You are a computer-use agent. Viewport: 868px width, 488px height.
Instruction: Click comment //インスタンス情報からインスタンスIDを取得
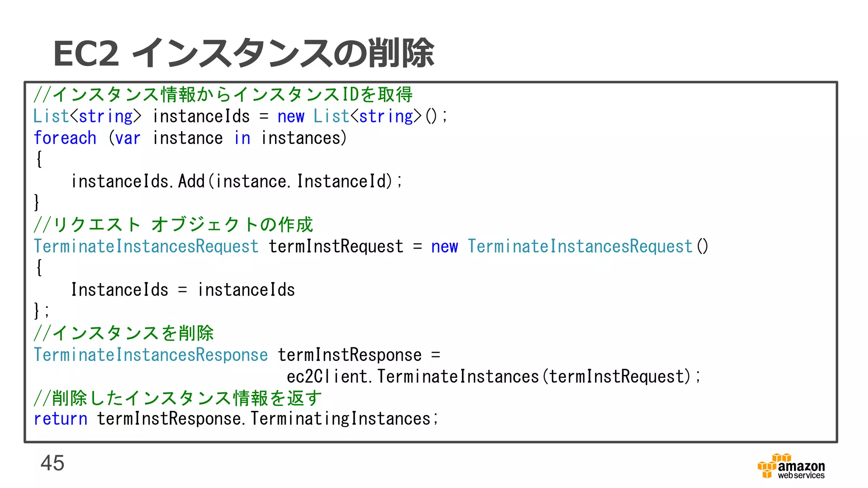pos(223,94)
